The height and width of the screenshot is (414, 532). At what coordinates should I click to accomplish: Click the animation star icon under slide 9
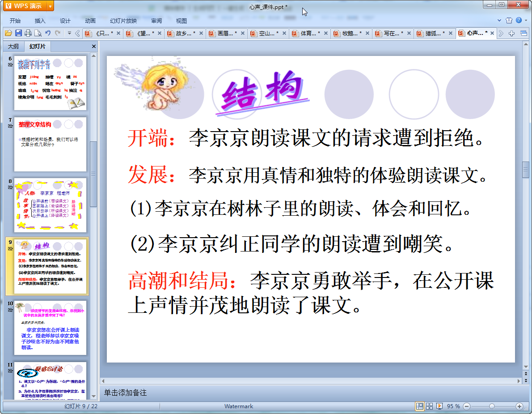pos(10,248)
